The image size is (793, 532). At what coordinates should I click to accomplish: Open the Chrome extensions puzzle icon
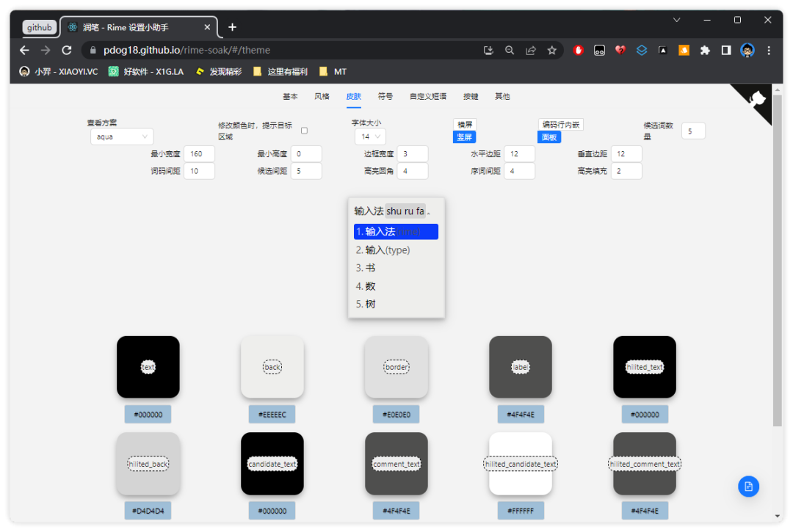click(x=705, y=51)
